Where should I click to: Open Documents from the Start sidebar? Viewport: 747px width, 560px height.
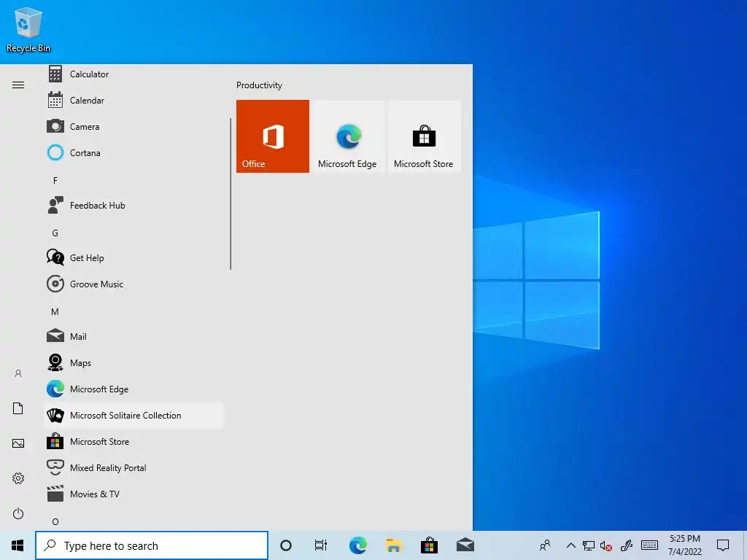(x=18, y=408)
